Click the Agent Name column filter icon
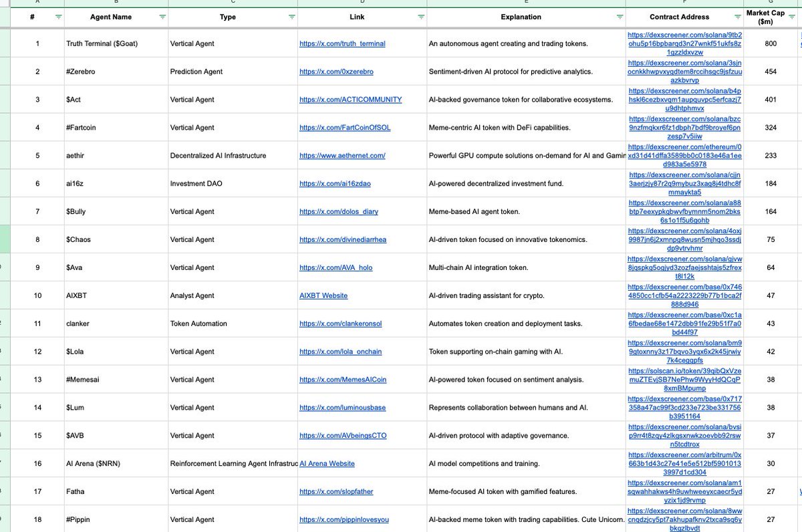 point(162,17)
